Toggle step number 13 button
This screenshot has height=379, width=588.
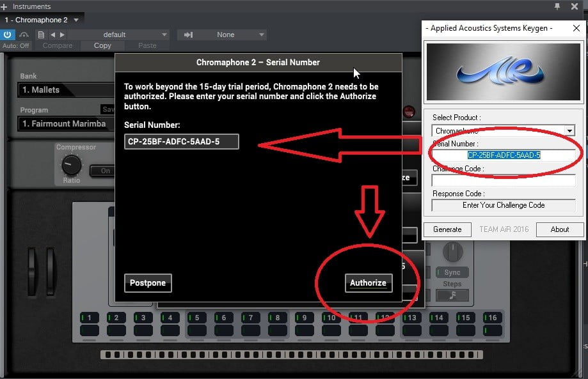(412, 318)
